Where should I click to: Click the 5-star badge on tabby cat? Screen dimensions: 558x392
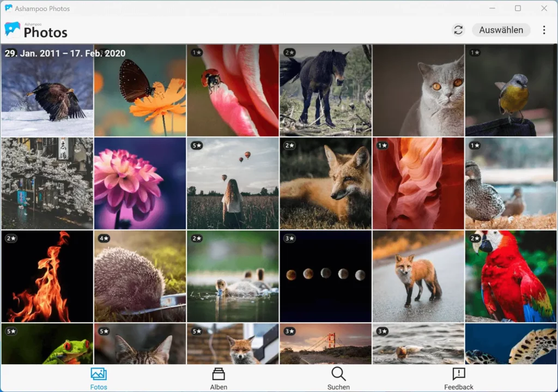104,331
